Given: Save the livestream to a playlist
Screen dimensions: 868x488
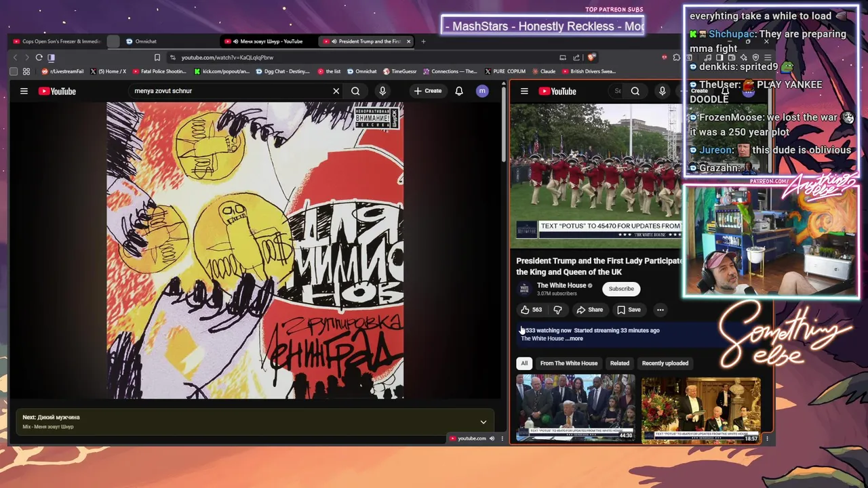Looking at the screenshot, I should (x=629, y=310).
